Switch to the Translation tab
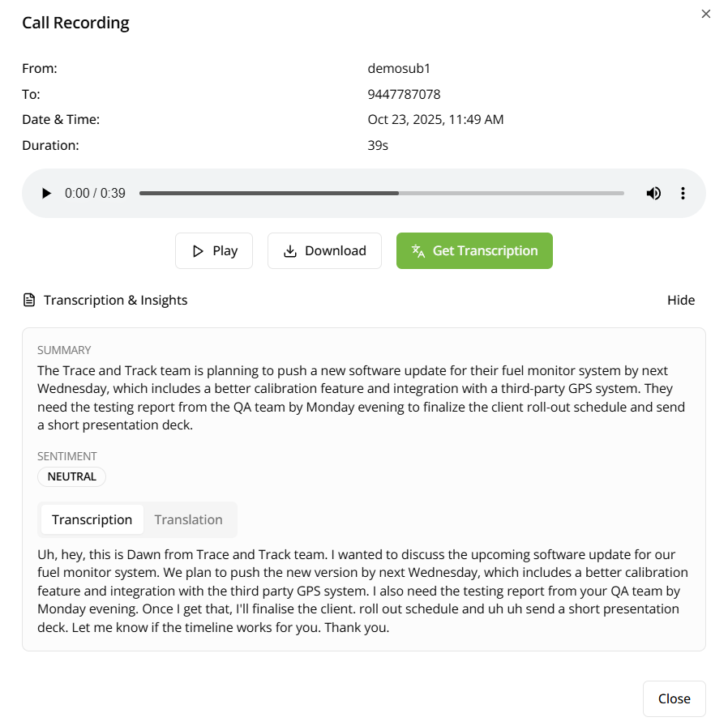The width and height of the screenshot is (728, 726). pyautogui.click(x=188, y=520)
